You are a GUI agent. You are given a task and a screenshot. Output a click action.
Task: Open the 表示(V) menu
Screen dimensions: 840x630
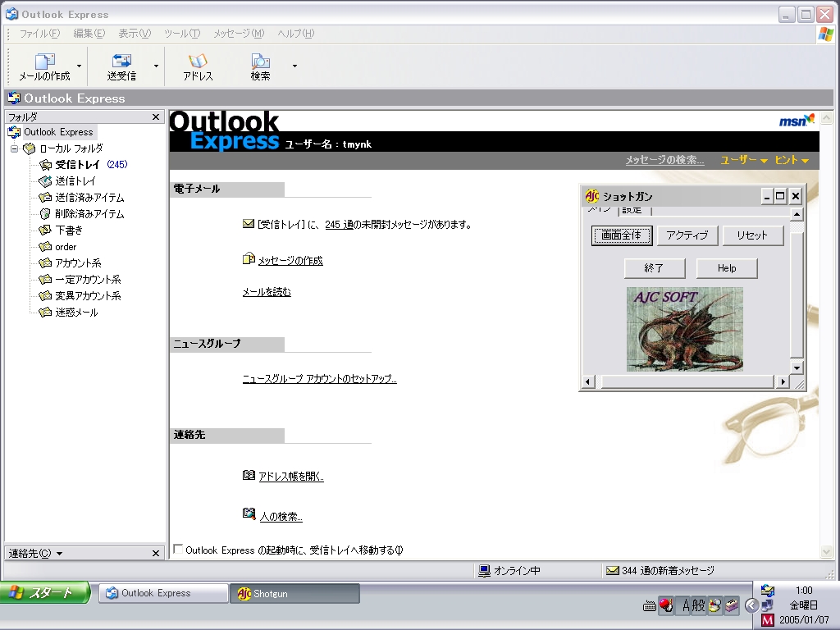pyautogui.click(x=135, y=34)
